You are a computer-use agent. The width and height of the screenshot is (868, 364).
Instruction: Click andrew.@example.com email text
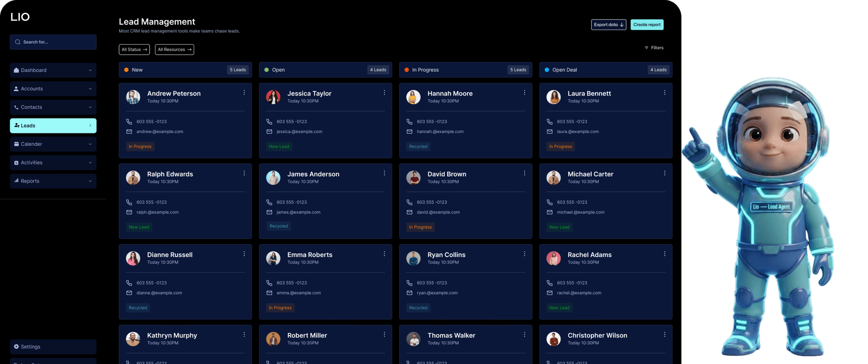point(160,132)
